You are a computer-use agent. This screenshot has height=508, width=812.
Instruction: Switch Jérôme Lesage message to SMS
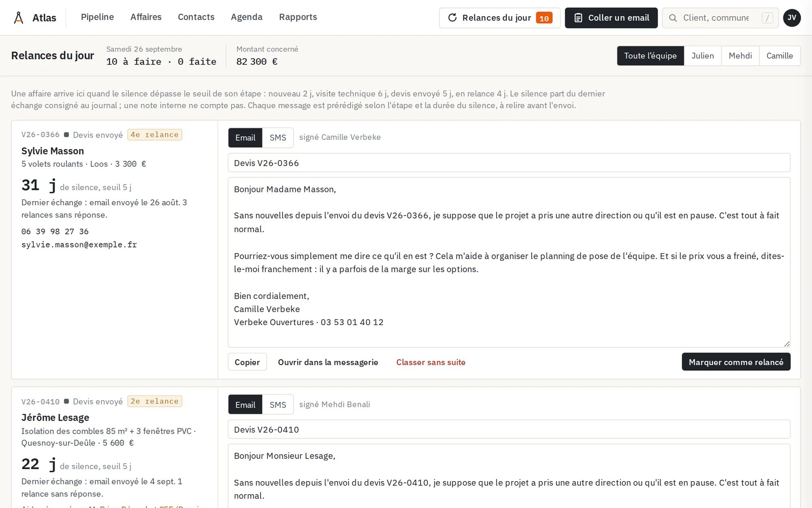coord(278,405)
